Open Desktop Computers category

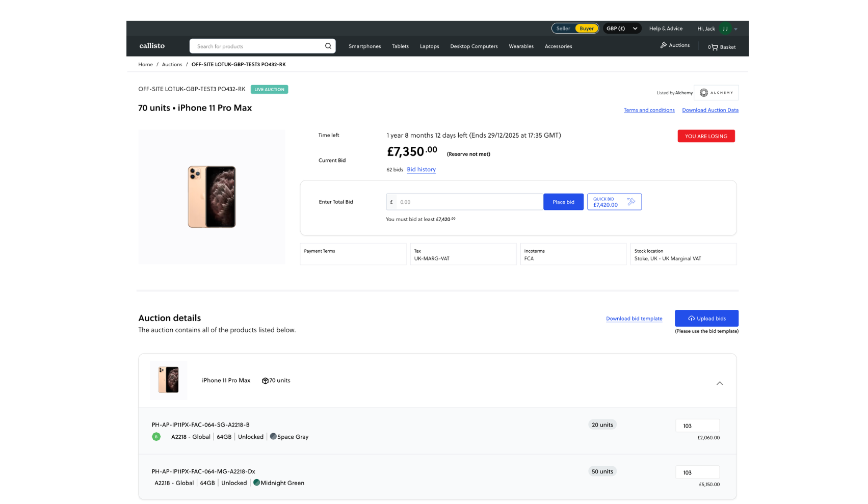474,46
